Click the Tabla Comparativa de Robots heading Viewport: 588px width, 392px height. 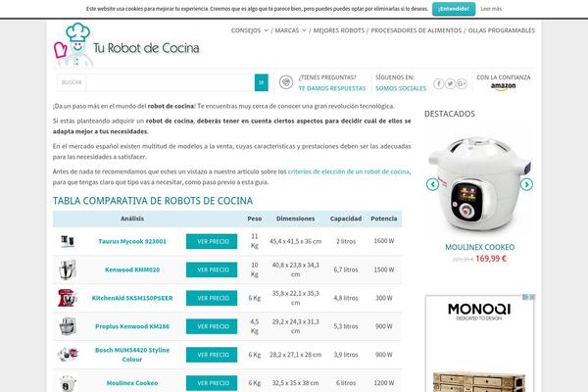point(153,201)
